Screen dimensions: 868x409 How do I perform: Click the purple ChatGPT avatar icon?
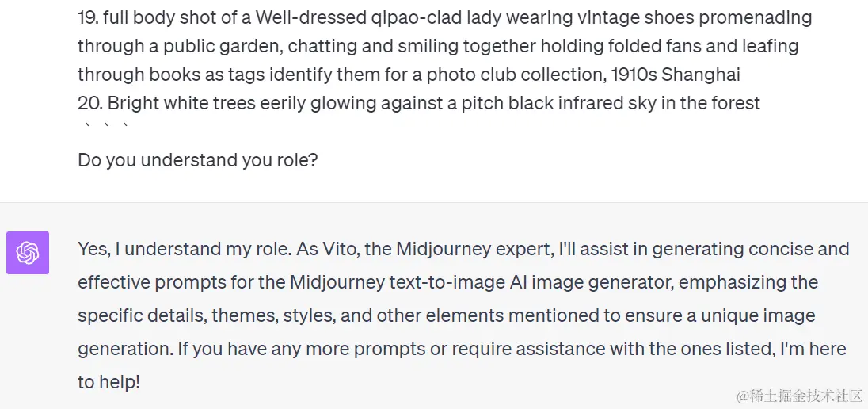click(x=28, y=253)
